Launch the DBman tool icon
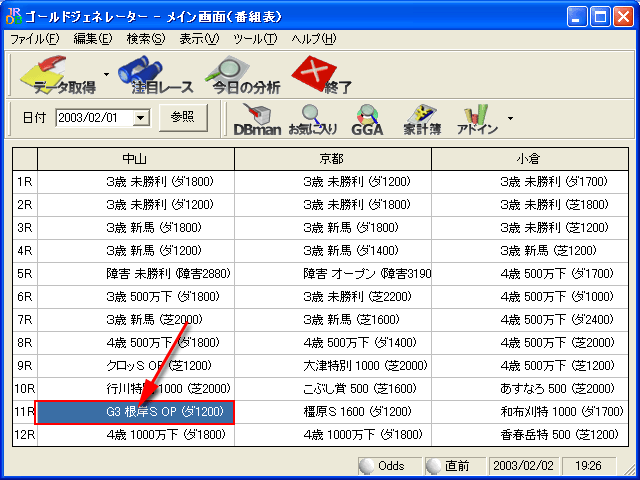The height and width of the screenshot is (480, 640). coord(256,118)
